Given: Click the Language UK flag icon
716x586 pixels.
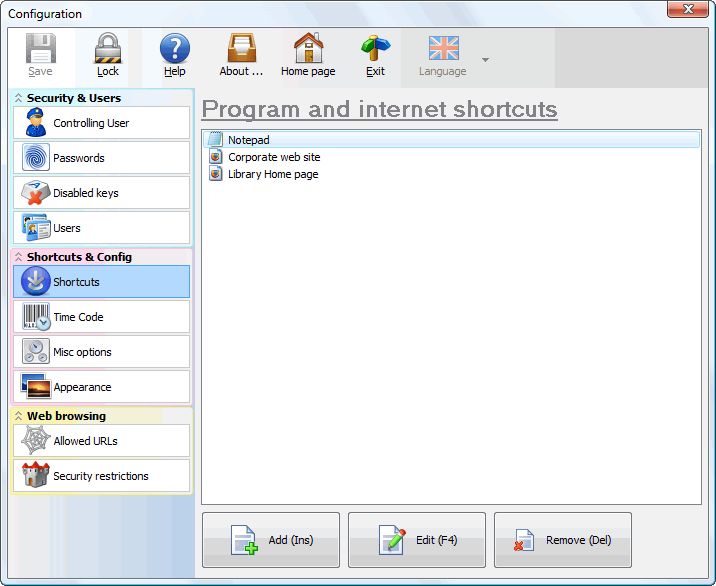Looking at the screenshot, I should pos(443,48).
